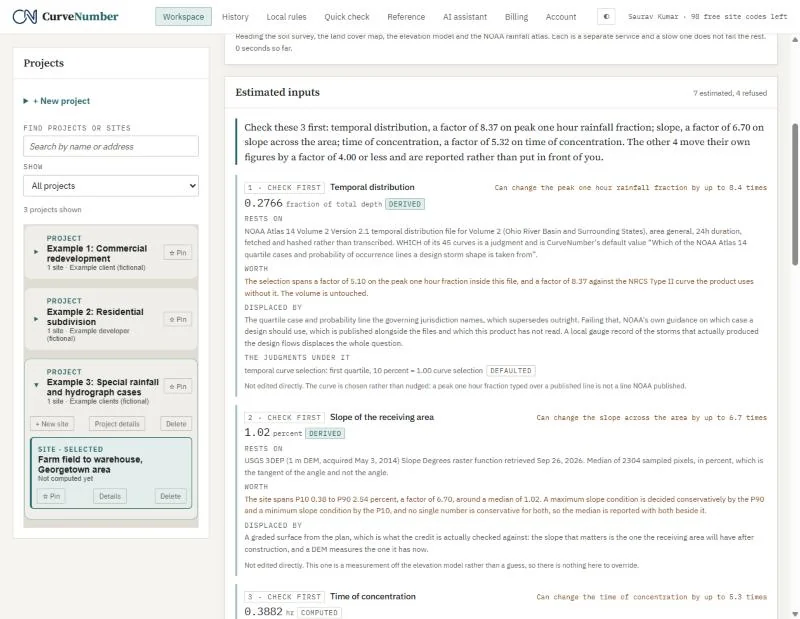Pin the Farm field to warehouse site
Screen dimensions: 800x619
coord(51,496)
